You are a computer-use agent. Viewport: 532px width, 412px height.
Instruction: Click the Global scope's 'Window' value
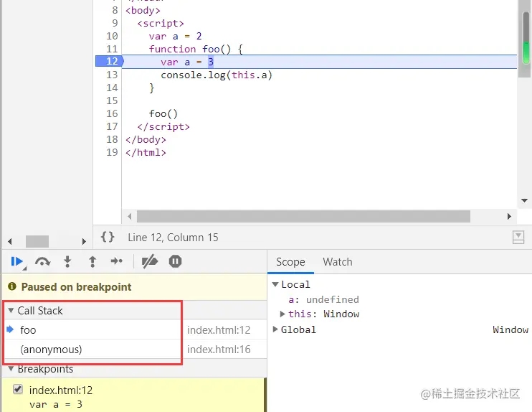(510, 329)
